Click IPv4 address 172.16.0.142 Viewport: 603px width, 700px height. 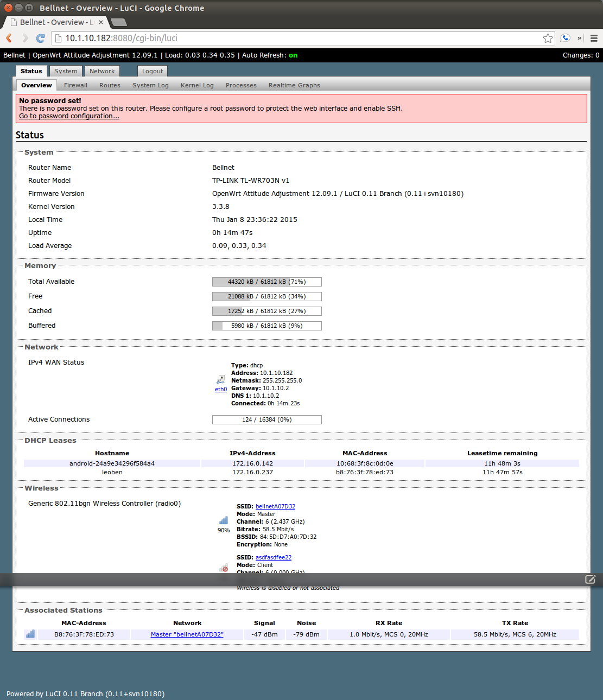[253, 463]
